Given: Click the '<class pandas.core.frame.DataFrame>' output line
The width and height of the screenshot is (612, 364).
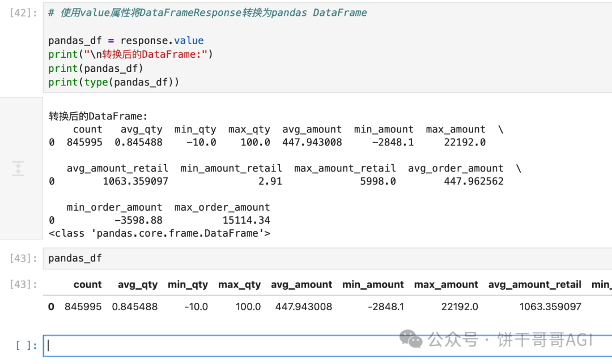Looking at the screenshot, I should click(159, 233).
